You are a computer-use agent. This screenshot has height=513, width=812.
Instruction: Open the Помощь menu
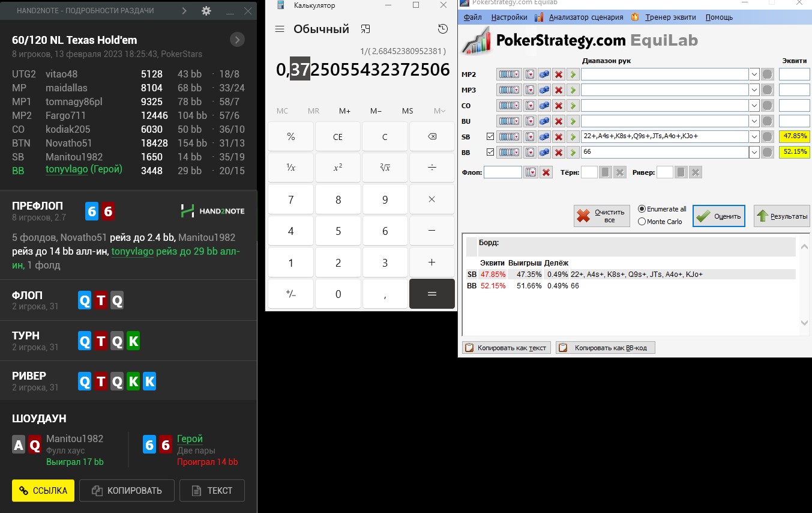click(719, 17)
